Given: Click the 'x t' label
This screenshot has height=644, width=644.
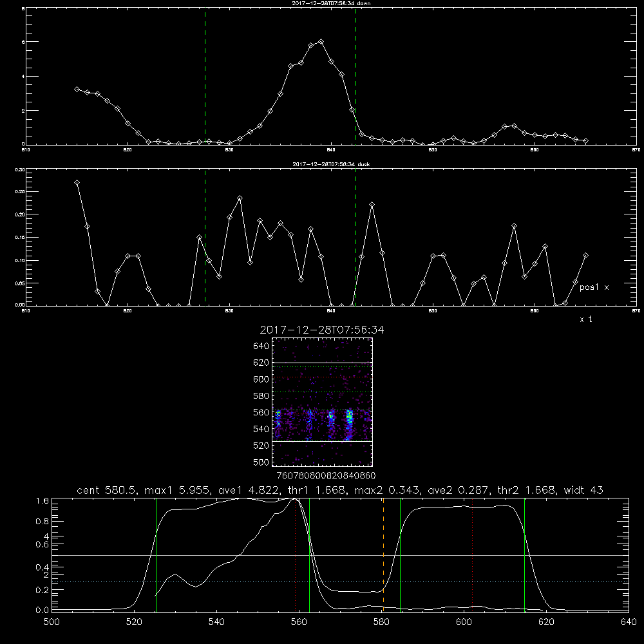Looking at the screenshot, I should pyautogui.click(x=585, y=319).
